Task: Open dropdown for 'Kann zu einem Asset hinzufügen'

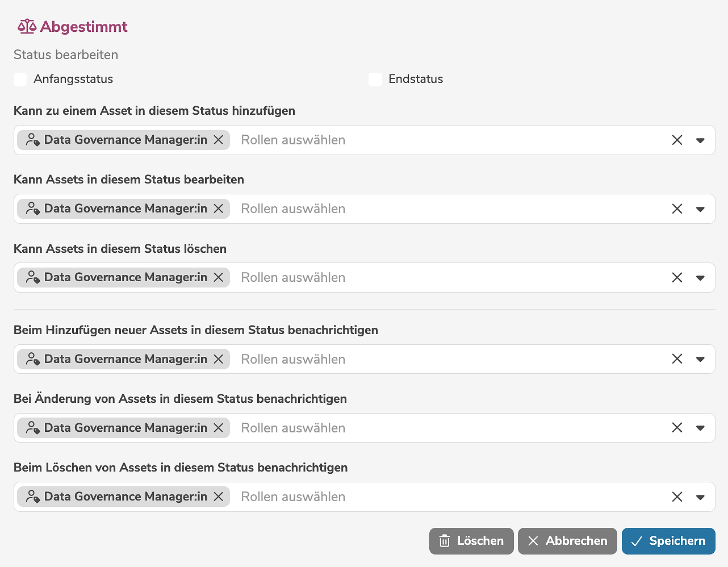Action: tap(700, 140)
